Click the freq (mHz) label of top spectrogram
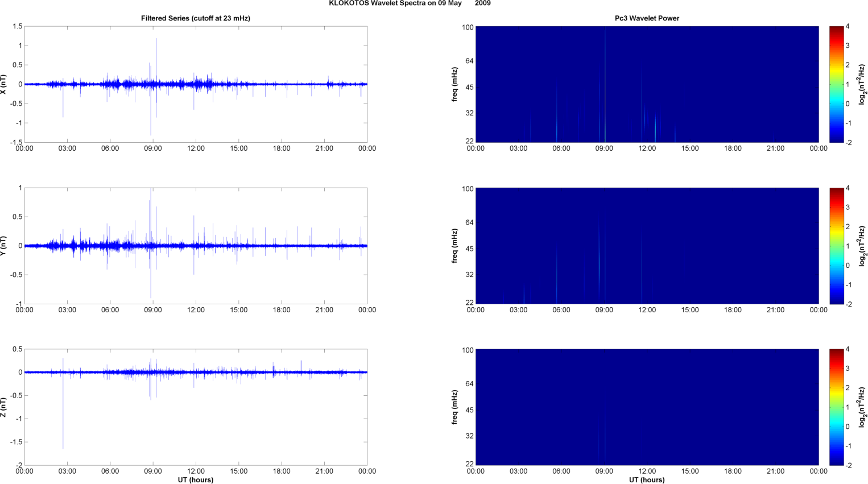 [455, 84]
